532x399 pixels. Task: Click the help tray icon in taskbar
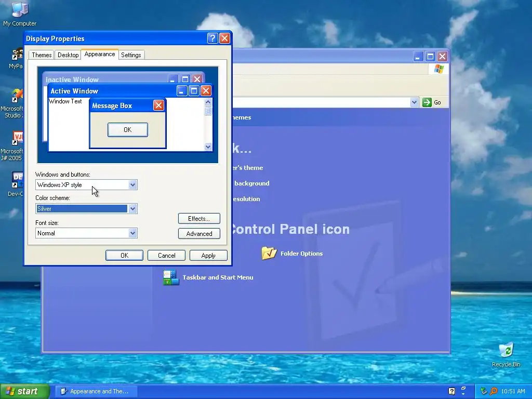coord(451,391)
